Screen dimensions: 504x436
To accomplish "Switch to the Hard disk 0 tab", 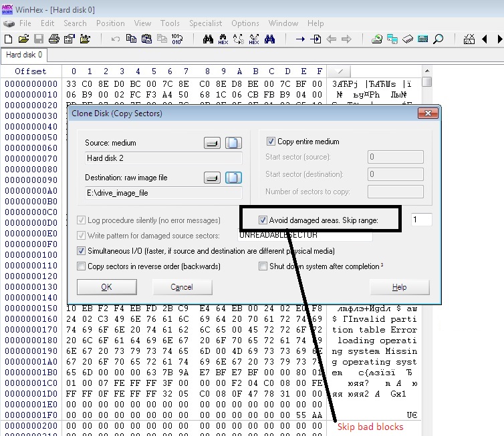I will point(24,55).
